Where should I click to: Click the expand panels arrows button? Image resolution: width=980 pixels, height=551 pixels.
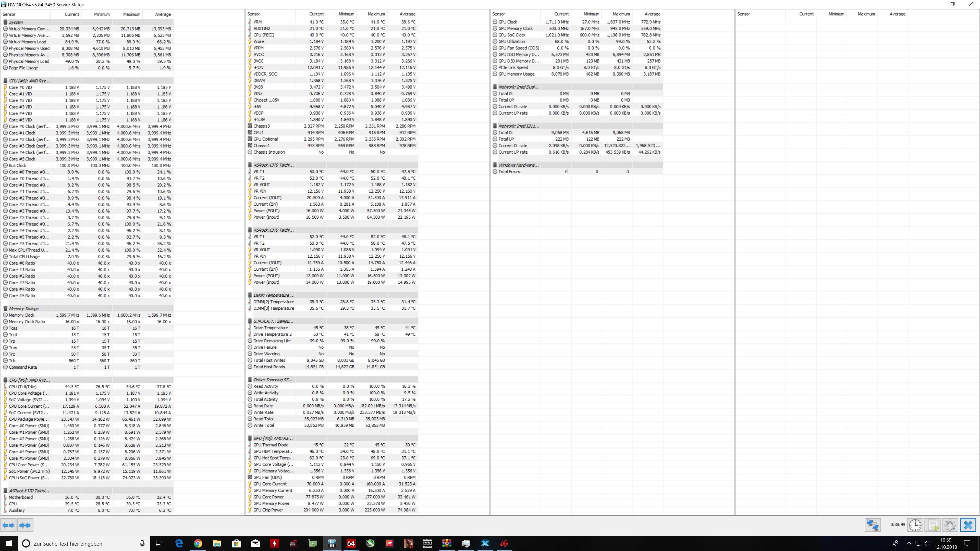click(8, 525)
